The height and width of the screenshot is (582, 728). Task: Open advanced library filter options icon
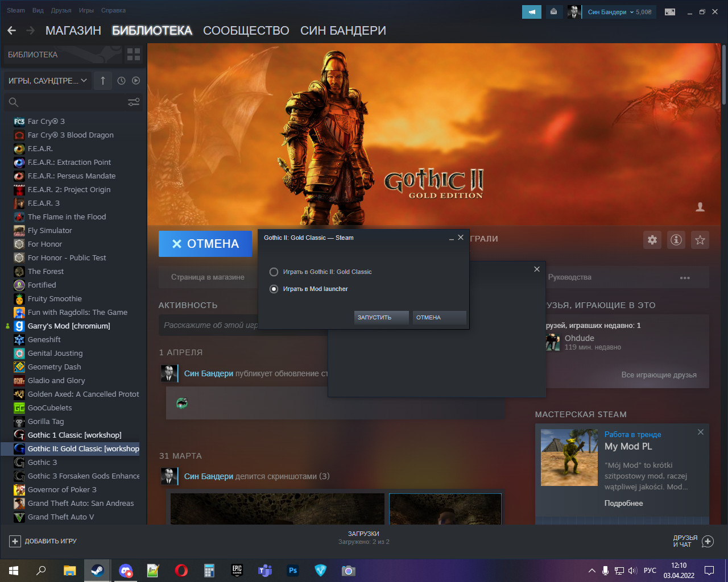click(134, 102)
